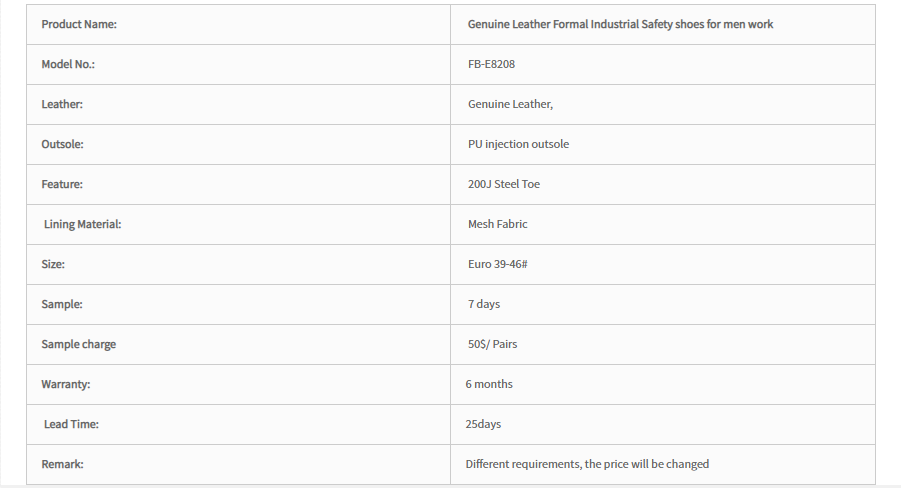Click the Lead Time label
This screenshot has height=488, width=901.
coord(71,424)
